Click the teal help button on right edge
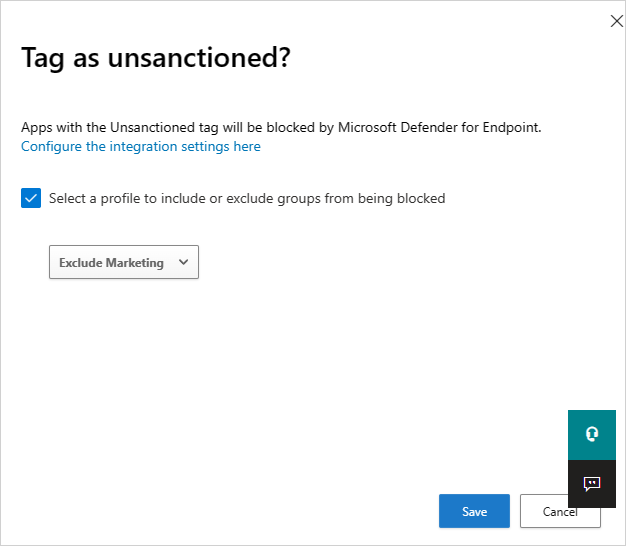 click(x=592, y=434)
